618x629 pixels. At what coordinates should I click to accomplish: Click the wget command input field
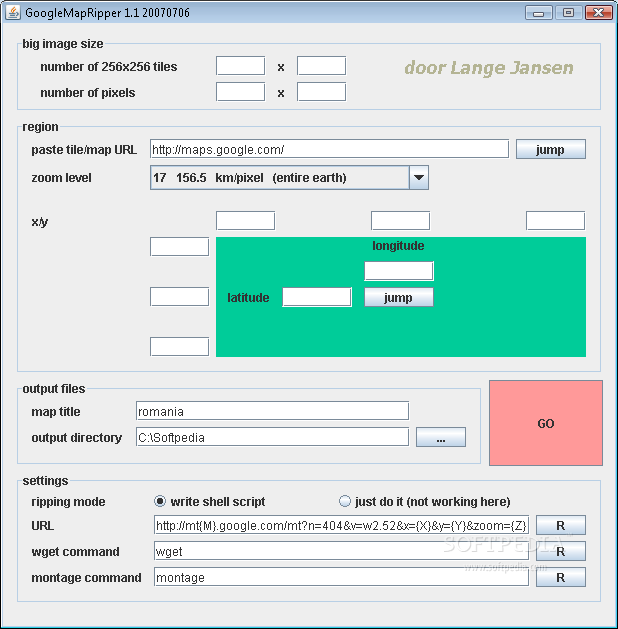click(341, 551)
